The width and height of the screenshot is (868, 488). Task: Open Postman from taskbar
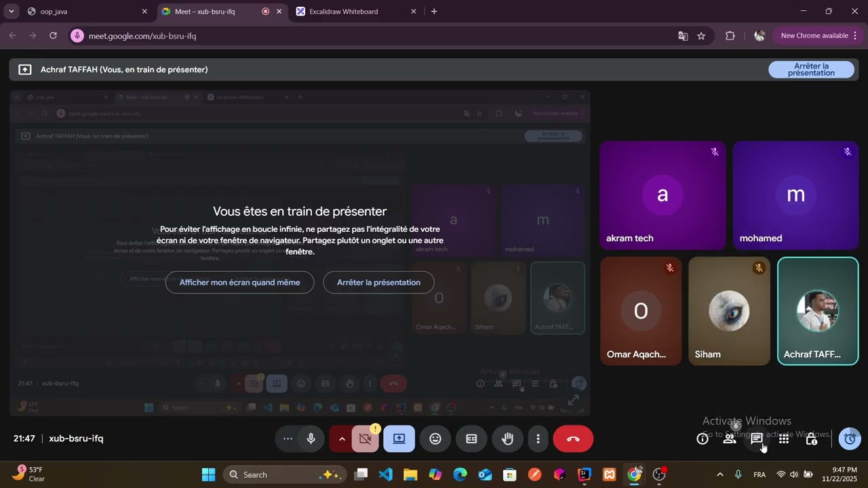tap(534, 474)
